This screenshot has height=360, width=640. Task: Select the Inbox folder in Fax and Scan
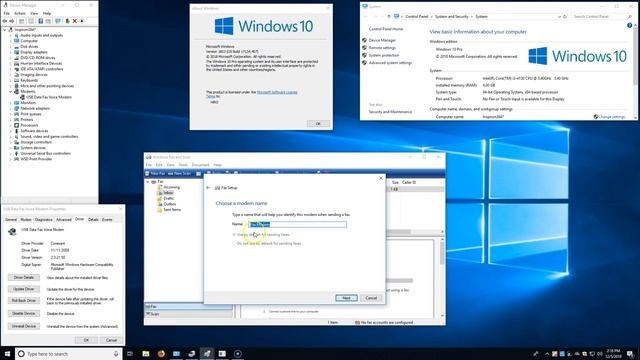coord(169,193)
